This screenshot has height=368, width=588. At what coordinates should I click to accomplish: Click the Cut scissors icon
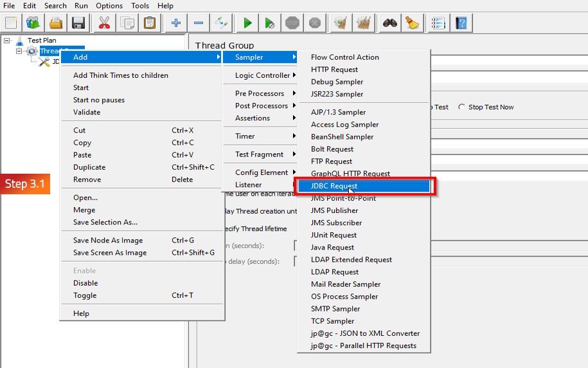click(104, 23)
